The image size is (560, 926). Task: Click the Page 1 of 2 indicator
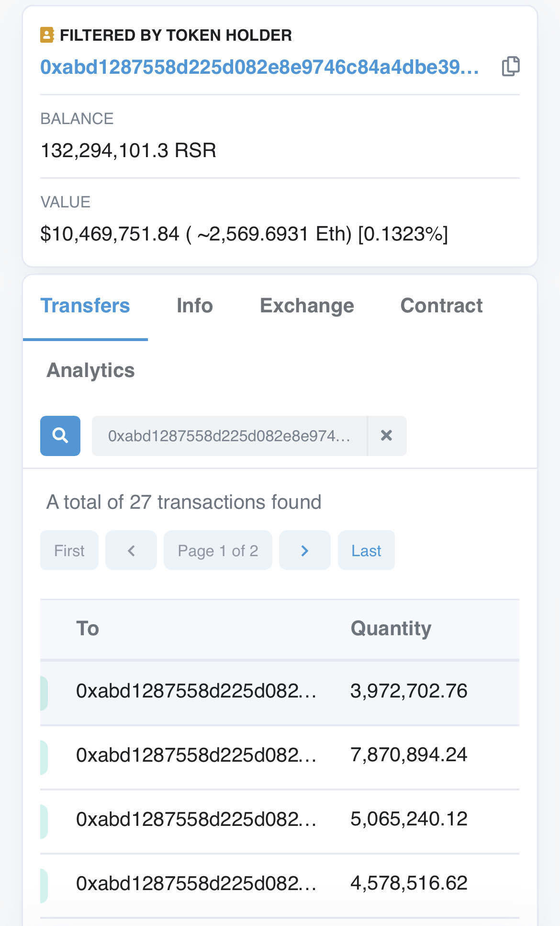tap(218, 550)
